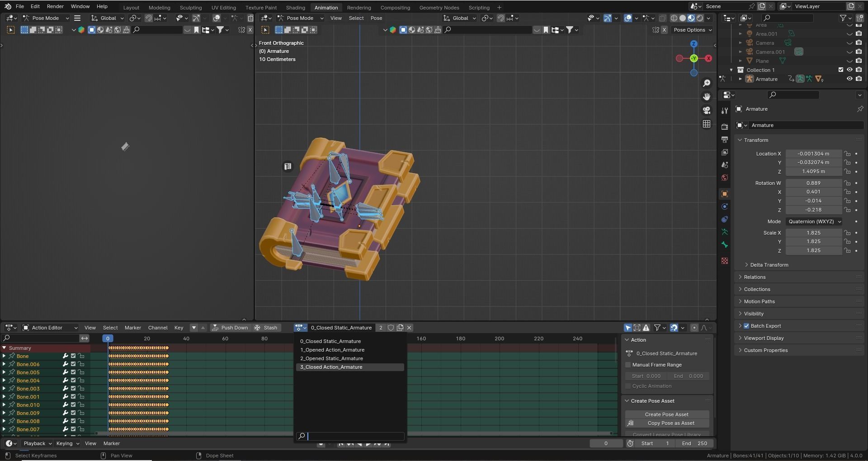This screenshot has height=461, width=868.
Task: Toggle the camera view icon
Action: [707, 110]
